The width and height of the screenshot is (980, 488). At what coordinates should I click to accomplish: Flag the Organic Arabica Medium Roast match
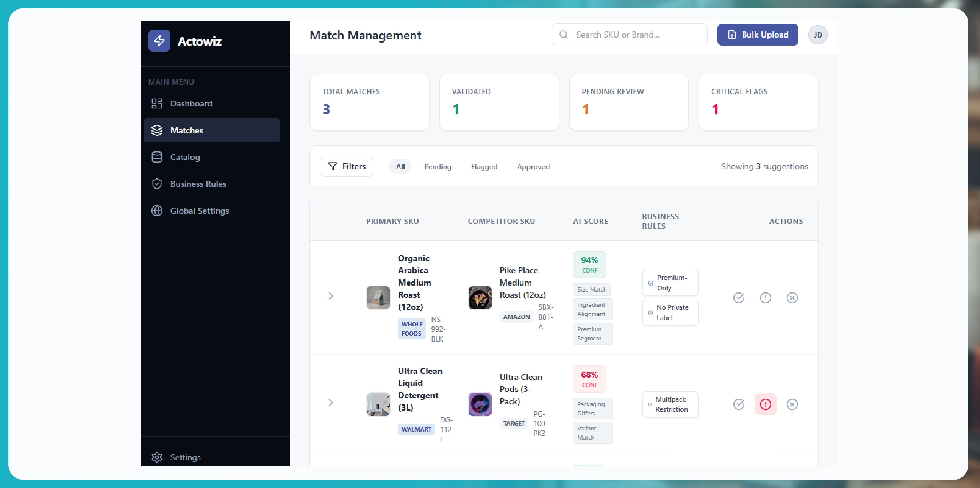765,298
